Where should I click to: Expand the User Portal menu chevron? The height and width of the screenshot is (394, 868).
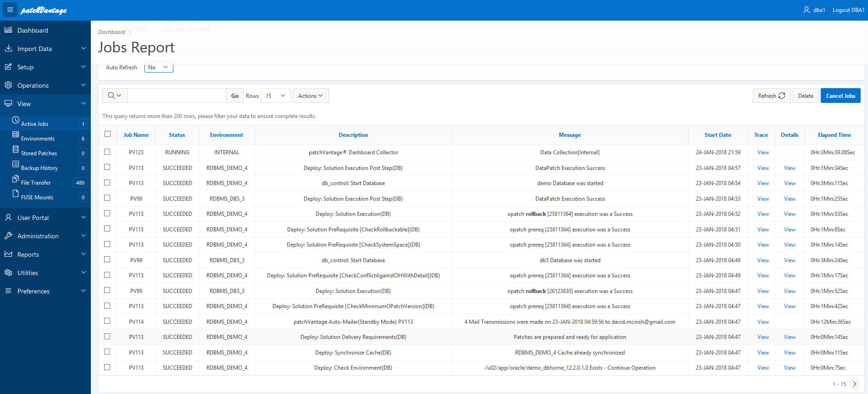click(83, 217)
